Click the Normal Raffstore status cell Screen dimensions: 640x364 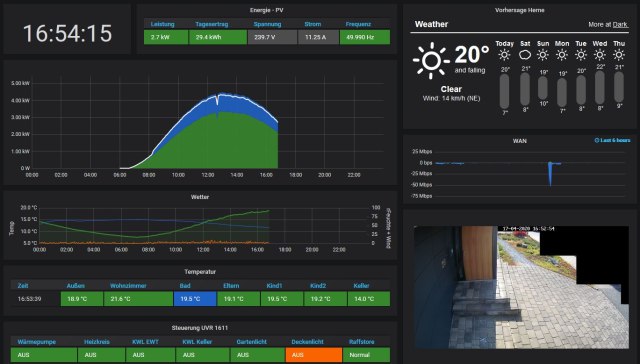pyautogui.click(x=367, y=355)
